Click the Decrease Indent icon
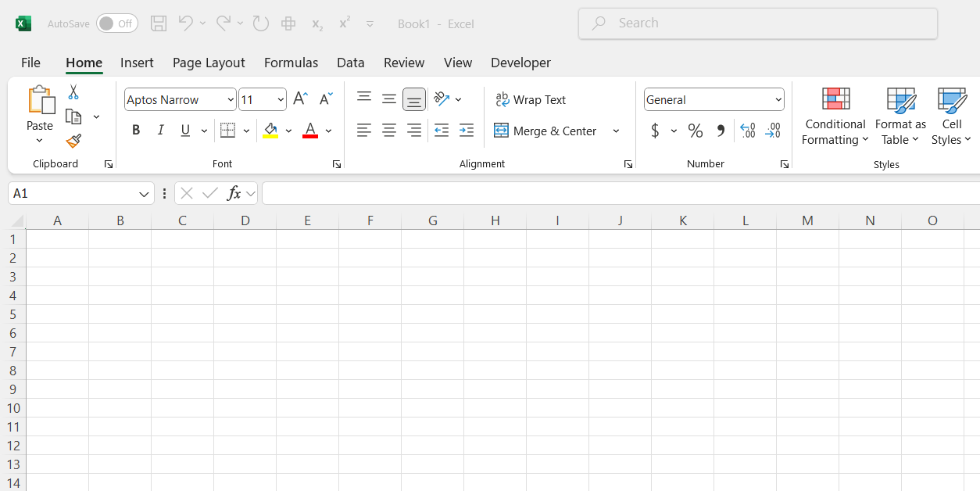 442,131
